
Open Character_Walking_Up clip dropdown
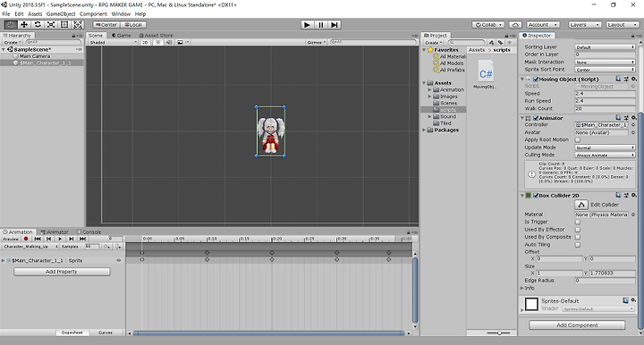(30, 247)
